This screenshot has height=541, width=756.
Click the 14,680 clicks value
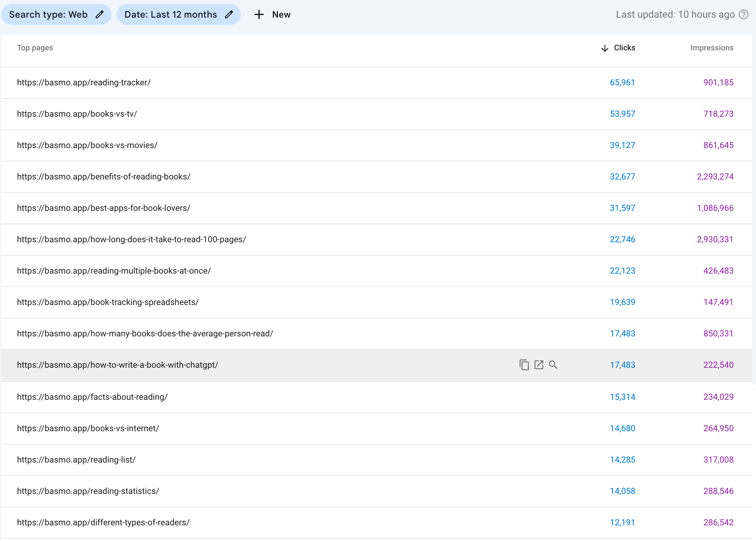click(622, 429)
